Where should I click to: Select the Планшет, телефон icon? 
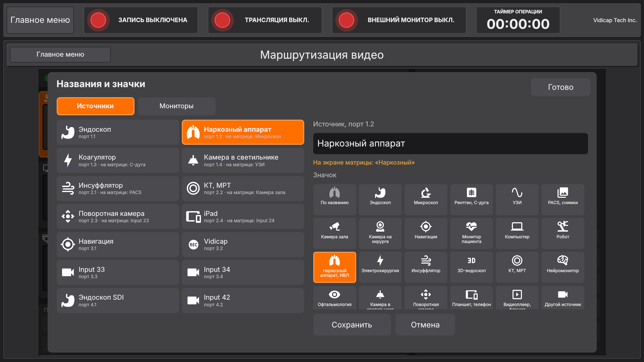471,298
